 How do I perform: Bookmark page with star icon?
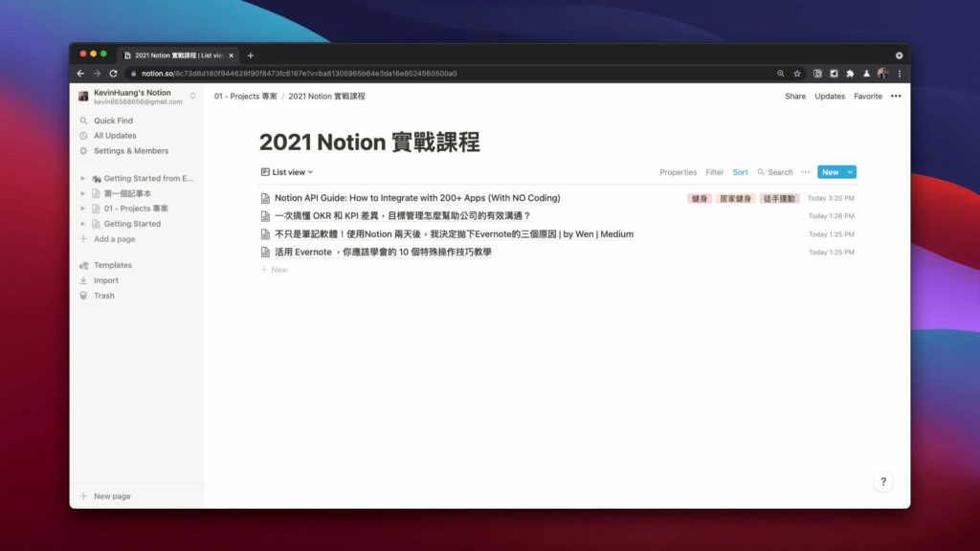797,74
